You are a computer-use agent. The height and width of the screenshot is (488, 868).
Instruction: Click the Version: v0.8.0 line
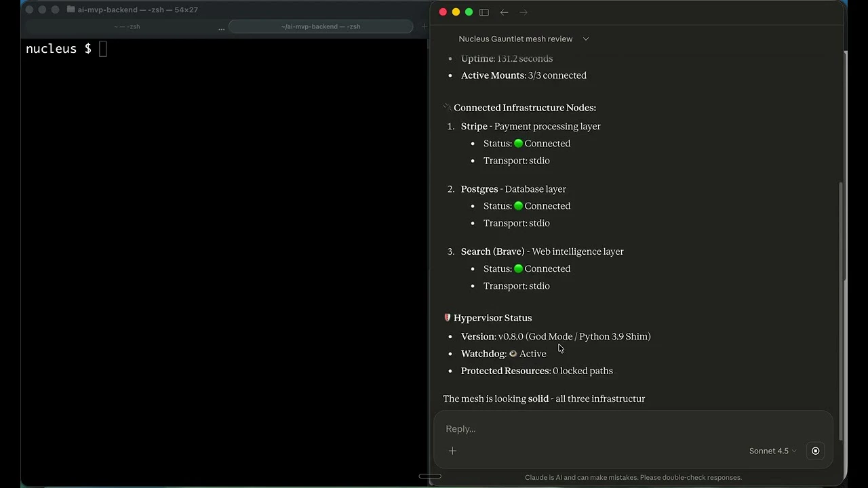point(555,336)
